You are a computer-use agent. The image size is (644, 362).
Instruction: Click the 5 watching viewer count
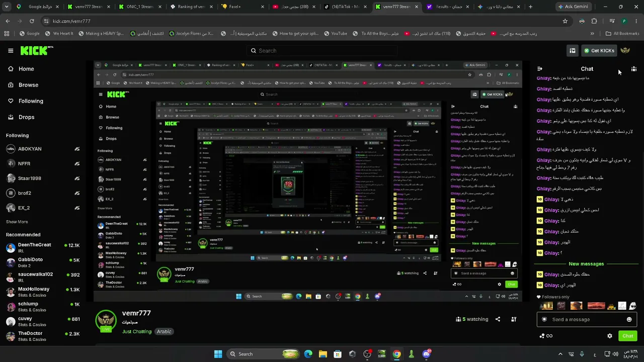(472, 319)
